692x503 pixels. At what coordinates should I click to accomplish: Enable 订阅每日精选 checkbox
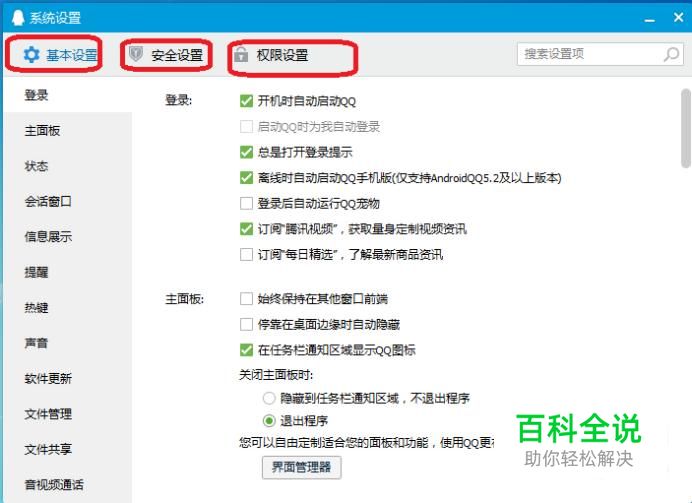[x=246, y=254]
